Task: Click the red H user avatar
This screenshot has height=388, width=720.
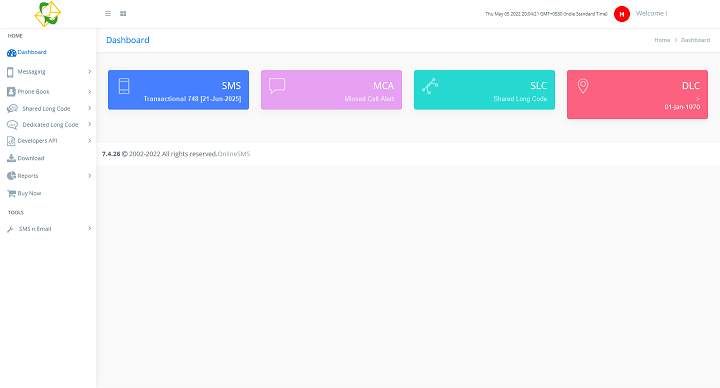Action: point(622,14)
